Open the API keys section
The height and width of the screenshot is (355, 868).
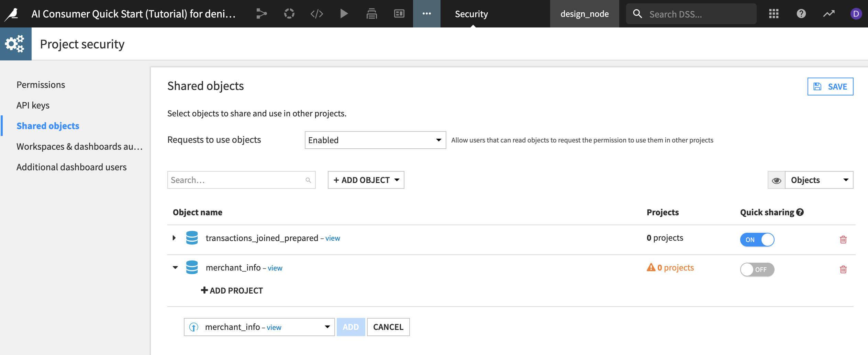point(33,105)
